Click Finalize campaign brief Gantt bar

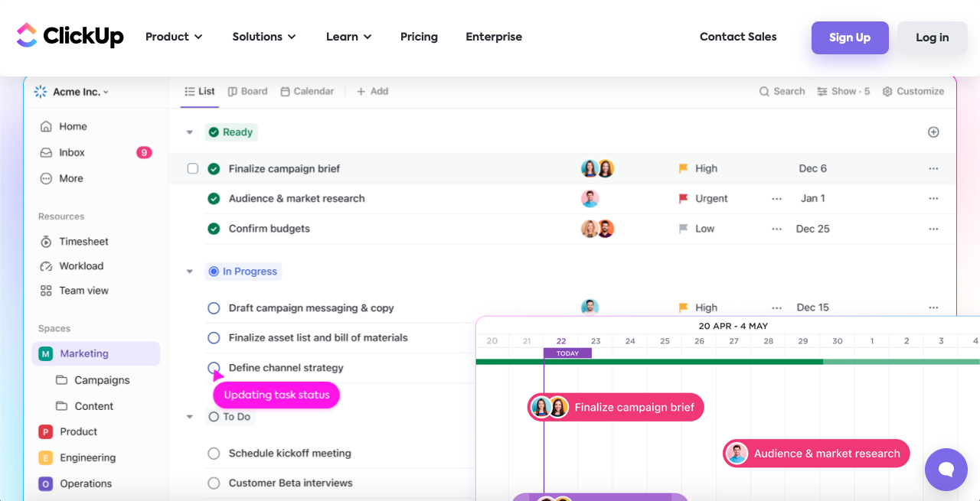[616, 407]
